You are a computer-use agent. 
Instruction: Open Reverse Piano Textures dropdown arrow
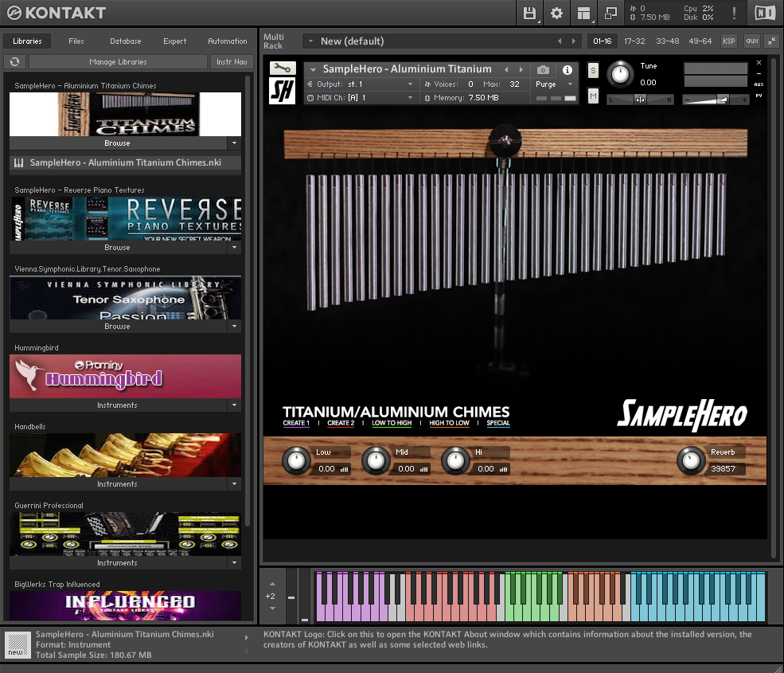[235, 247]
